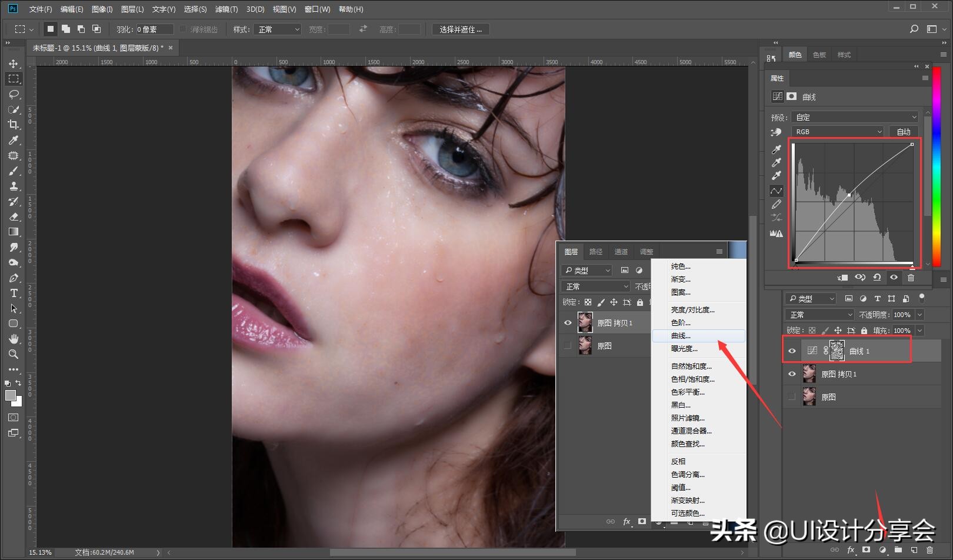Click the 羽化 feather input field
Viewport: 953px width, 560px height.
[155, 29]
